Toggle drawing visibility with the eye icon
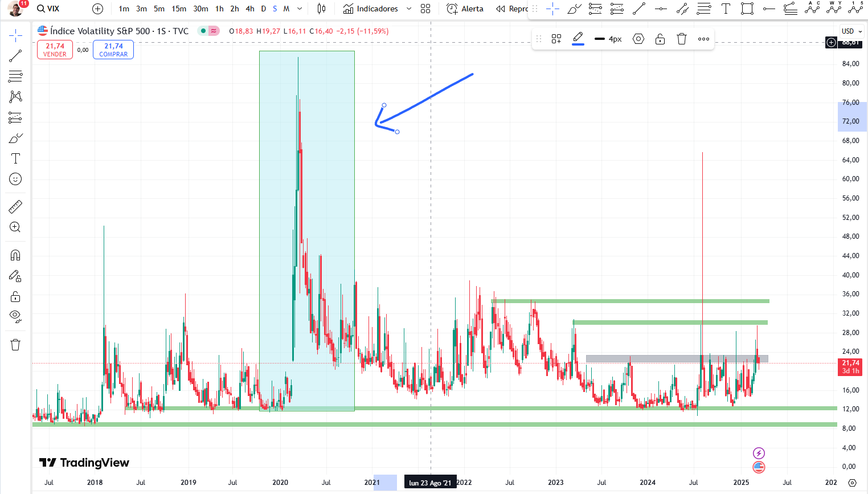This screenshot has width=868, height=494. pyautogui.click(x=15, y=316)
